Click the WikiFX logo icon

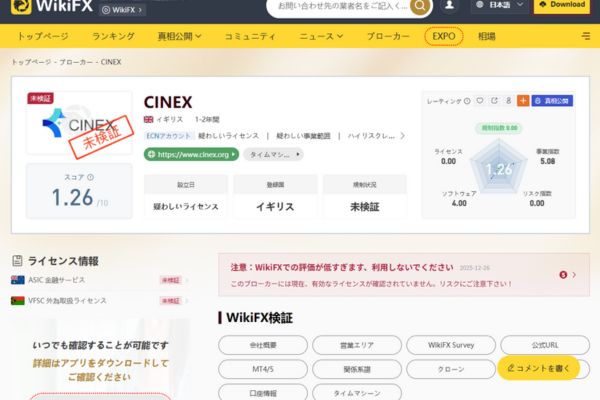[21, 6]
